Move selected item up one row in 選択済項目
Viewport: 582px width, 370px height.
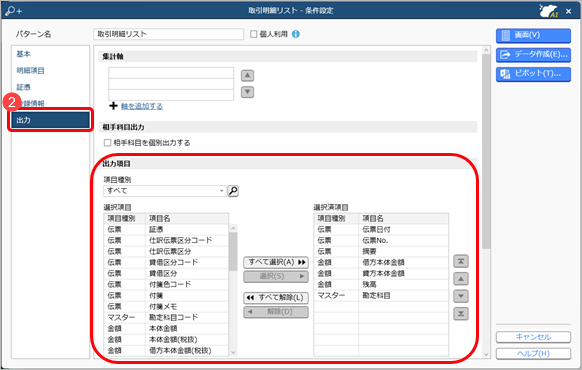pyautogui.click(x=461, y=279)
